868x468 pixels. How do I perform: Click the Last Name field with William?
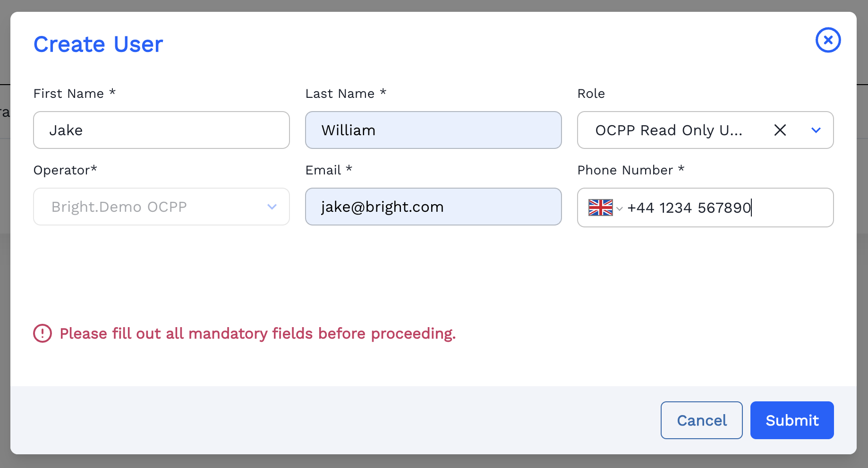tap(433, 130)
